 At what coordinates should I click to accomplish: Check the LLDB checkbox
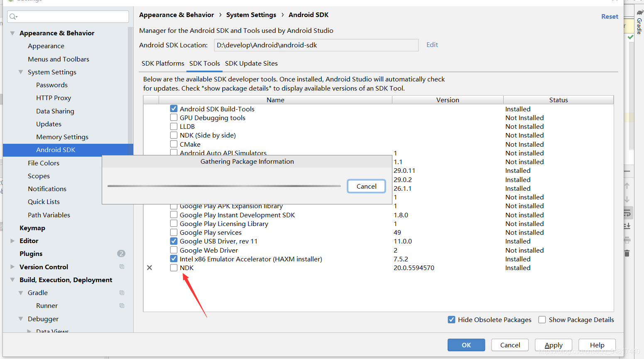click(174, 126)
